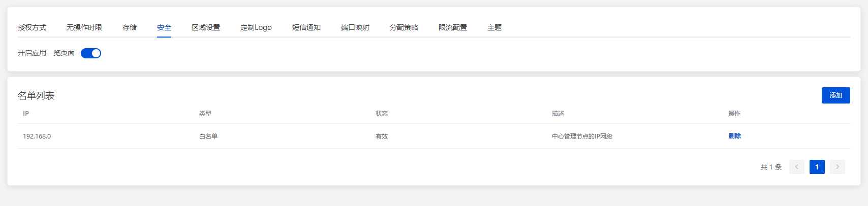Click the 类型 column header
This screenshot has width=868, height=206.
tap(205, 114)
